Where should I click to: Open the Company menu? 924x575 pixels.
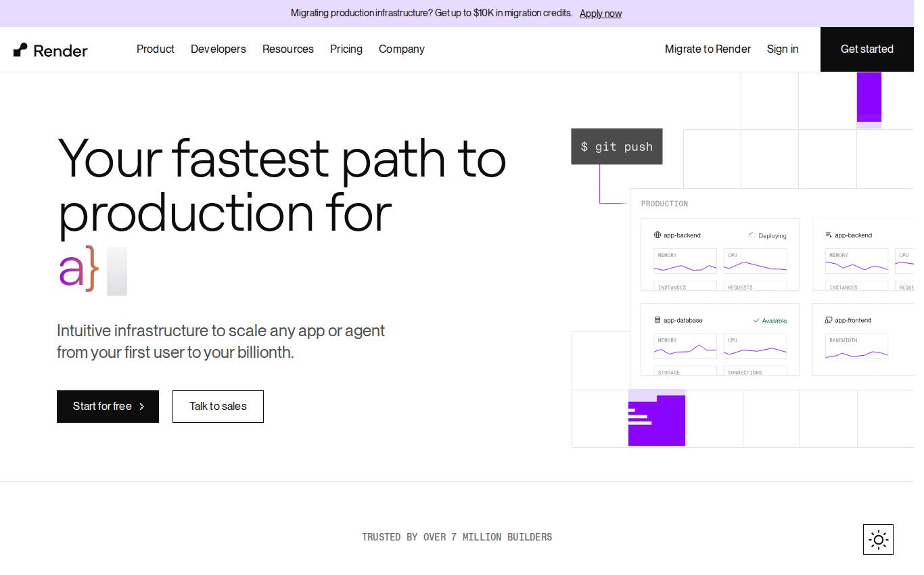[x=402, y=49]
